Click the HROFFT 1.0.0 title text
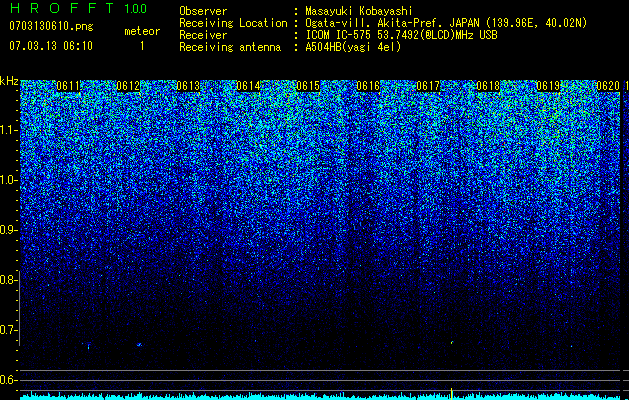The width and height of the screenshot is (629, 400). (x=79, y=8)
